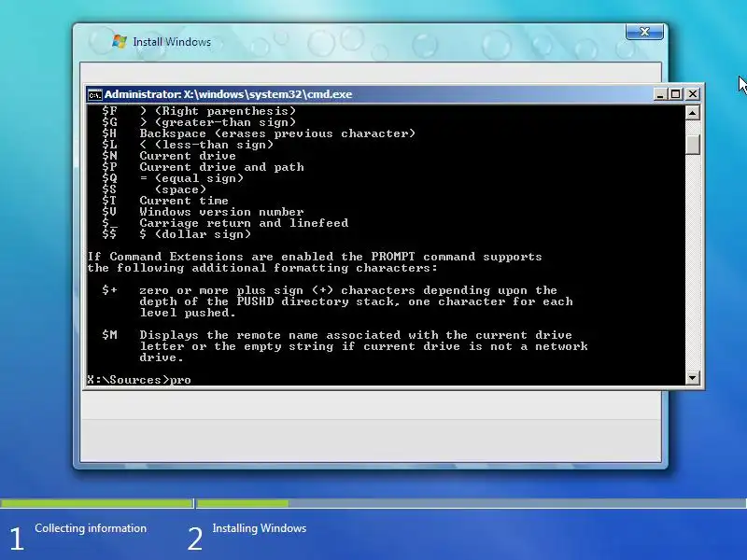
Task: Click the 'If Command Extensions are enabled' line
Action: [315, 257]
